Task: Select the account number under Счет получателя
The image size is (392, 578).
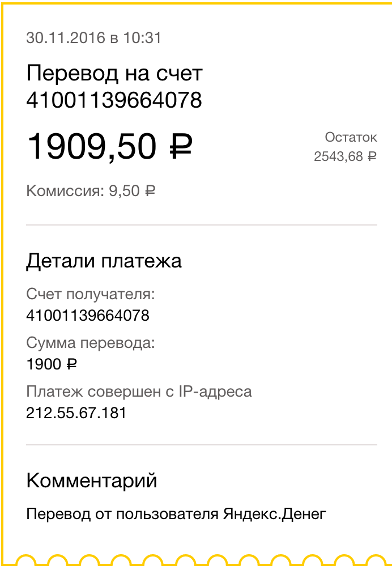Action: coord(88,315)
